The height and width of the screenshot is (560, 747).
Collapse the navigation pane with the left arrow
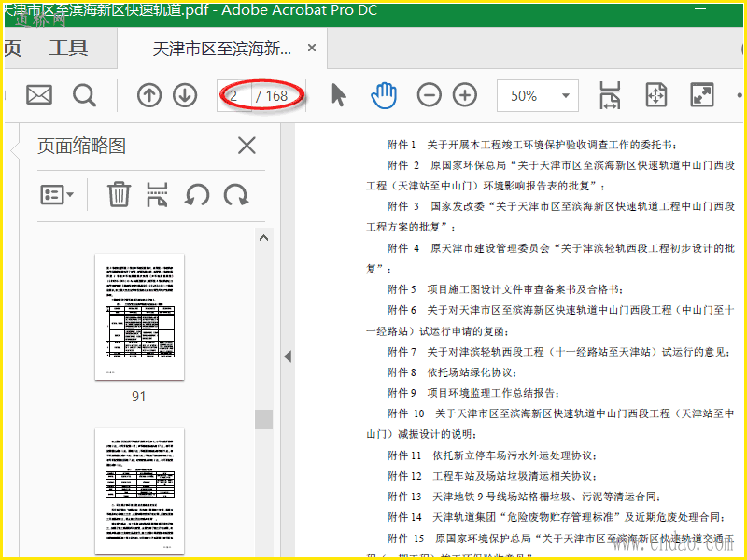tap(288, 357)
